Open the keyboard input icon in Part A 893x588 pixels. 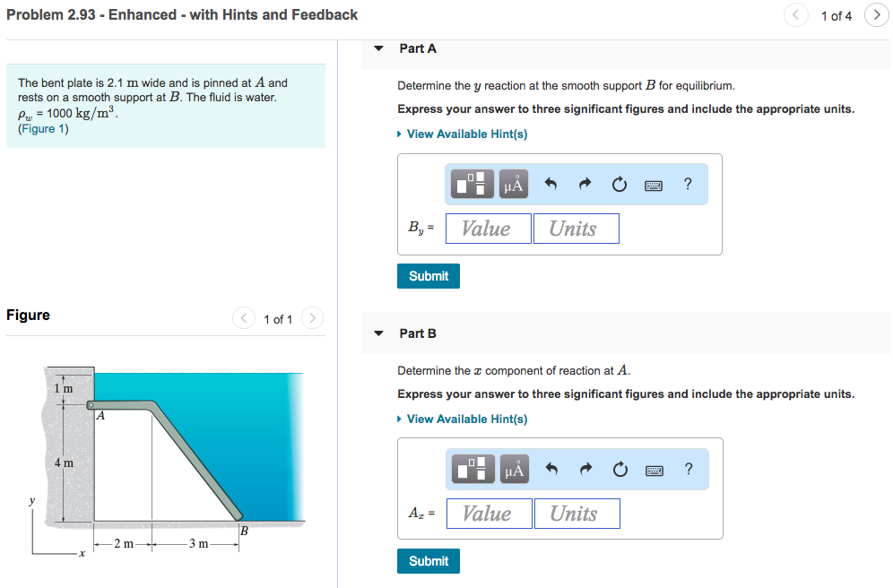pos(654,184)
